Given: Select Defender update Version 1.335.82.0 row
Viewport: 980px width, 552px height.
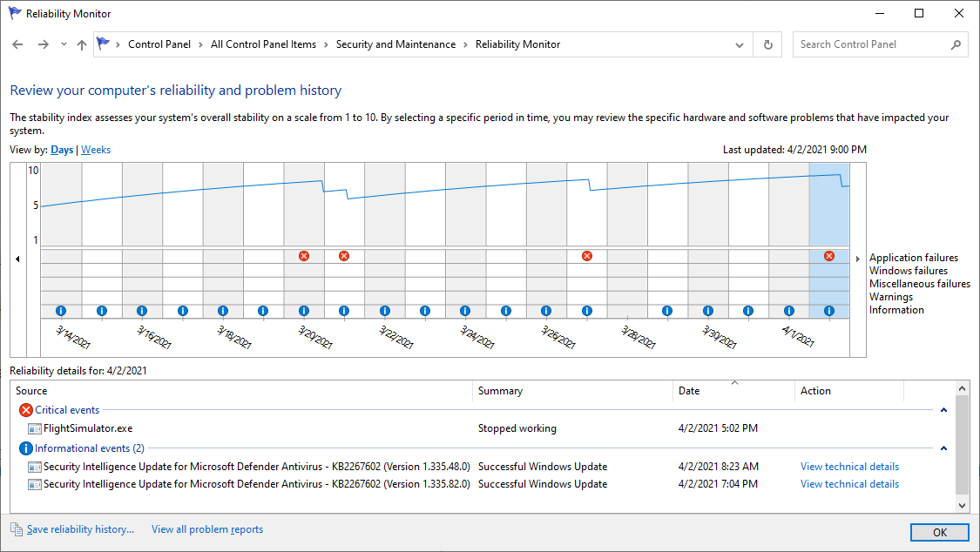Looking at the screenshot, I should (481, 484).
